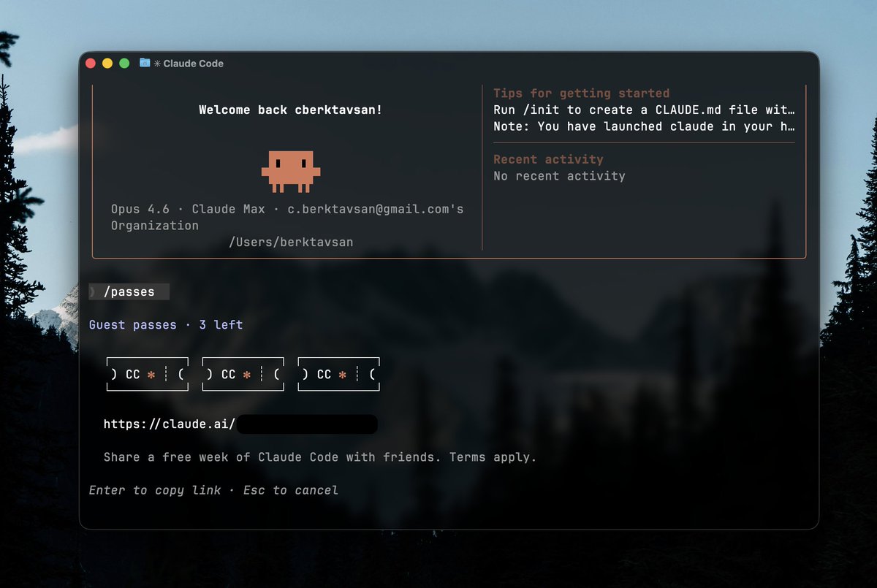Click the 'Organization' text line
The width and height of the screenshot is (877, 588).
coord(155,226)
